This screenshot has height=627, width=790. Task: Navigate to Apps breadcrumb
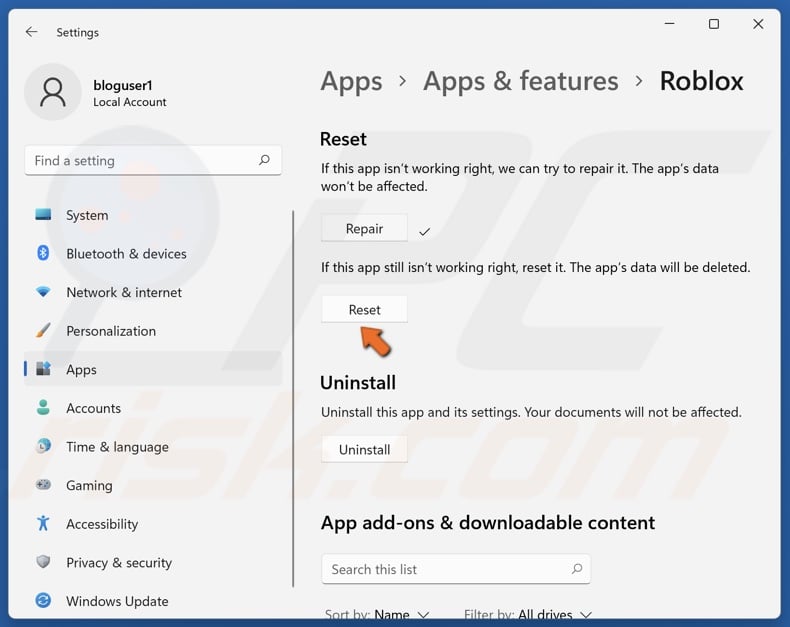351,81
